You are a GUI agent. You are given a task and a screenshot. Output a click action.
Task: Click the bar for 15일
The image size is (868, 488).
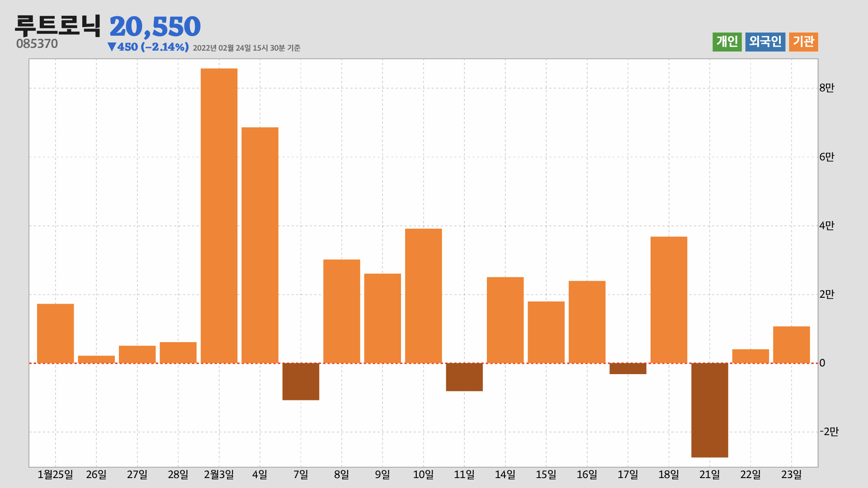tap(546, 333)
